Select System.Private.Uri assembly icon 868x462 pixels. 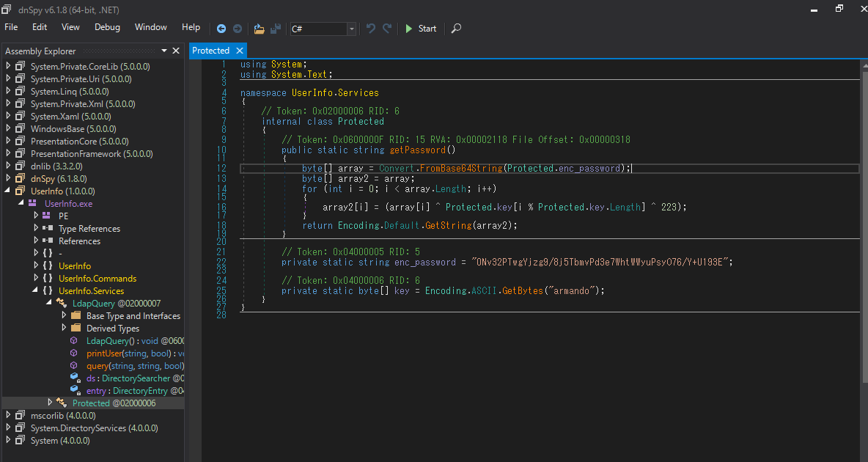pos(20,78)
